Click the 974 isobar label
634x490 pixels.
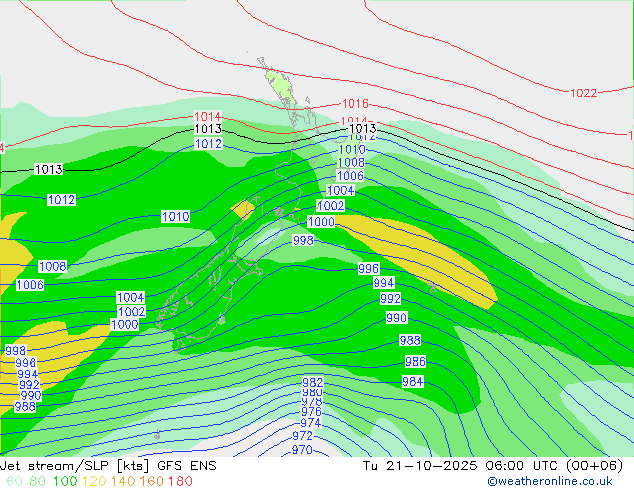click(x=311, y=422)
